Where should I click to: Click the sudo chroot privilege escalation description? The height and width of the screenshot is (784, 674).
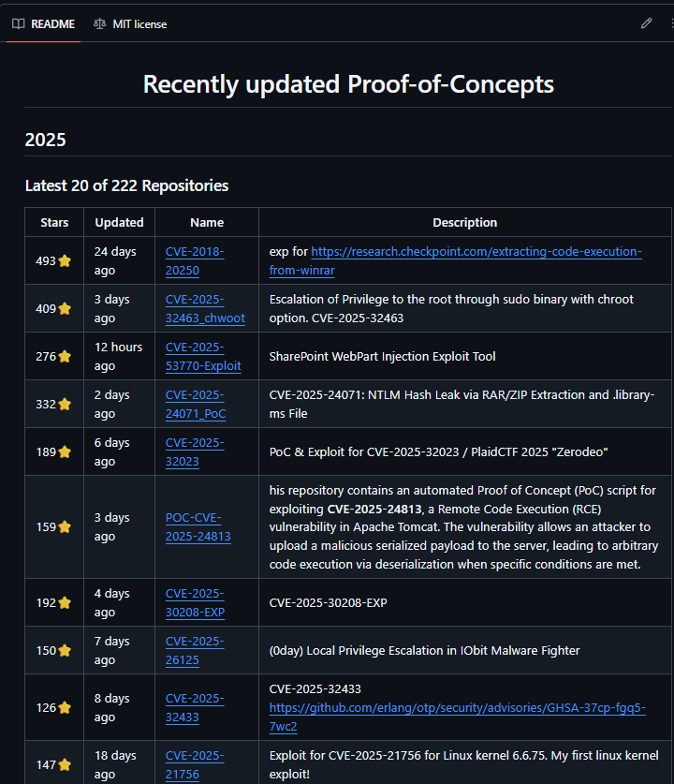click(451, 308)
